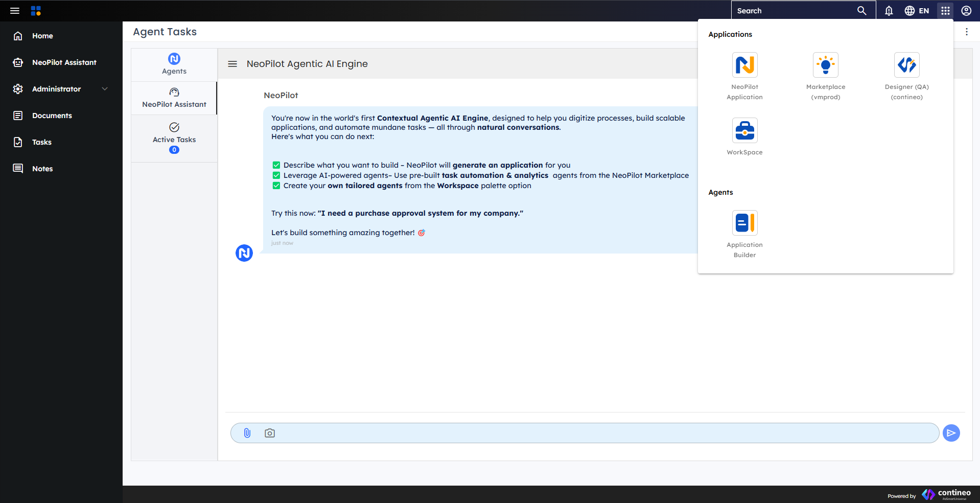Open the NeoPilot Application icon
Viewport: 980px width, 503px height.
[744, 65]
